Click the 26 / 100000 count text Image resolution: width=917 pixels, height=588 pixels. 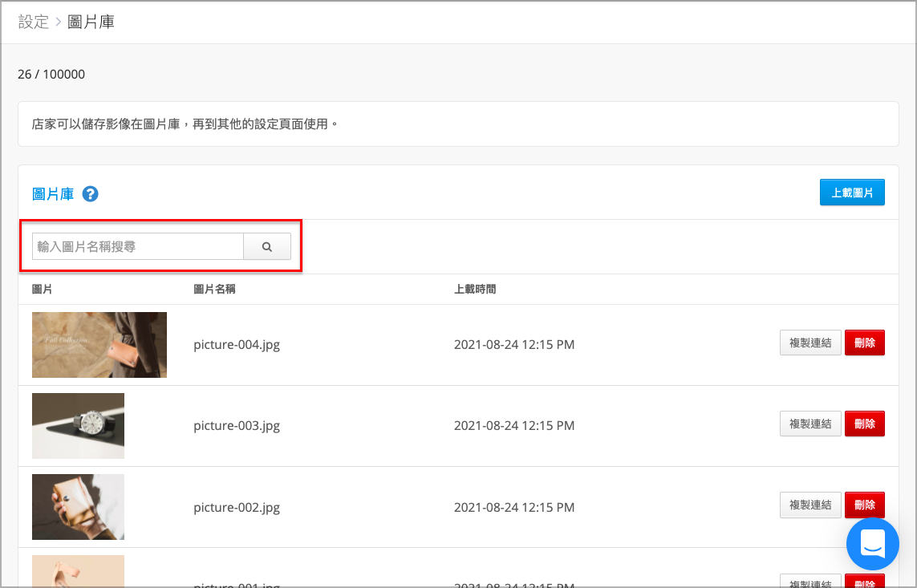click(x=51, y=75)
